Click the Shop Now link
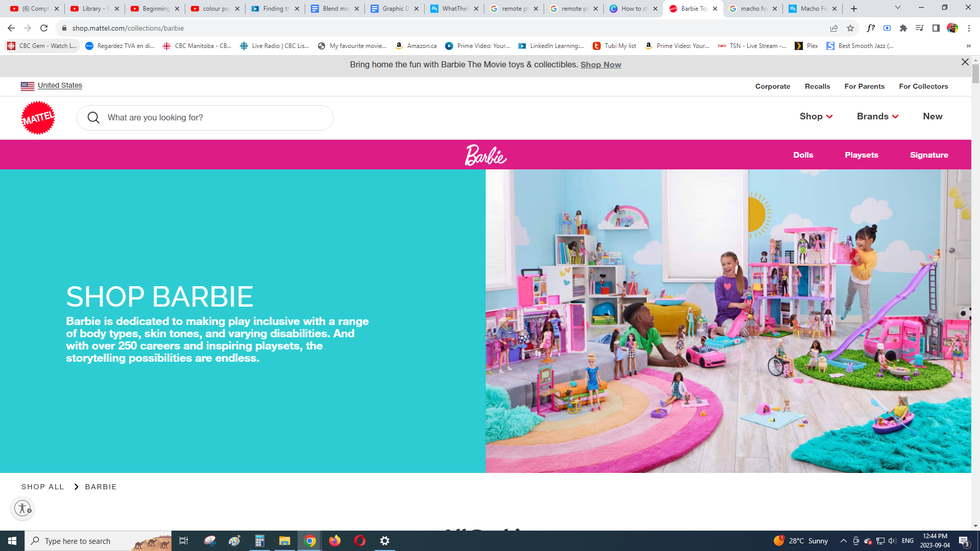This screenshot has height=551, width=980. click(600, 65)
